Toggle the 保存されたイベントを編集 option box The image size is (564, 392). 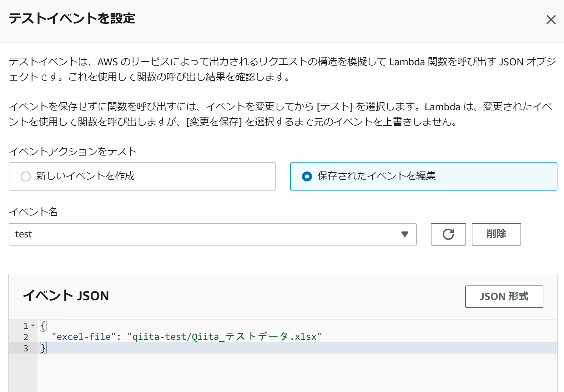[423, 176]
